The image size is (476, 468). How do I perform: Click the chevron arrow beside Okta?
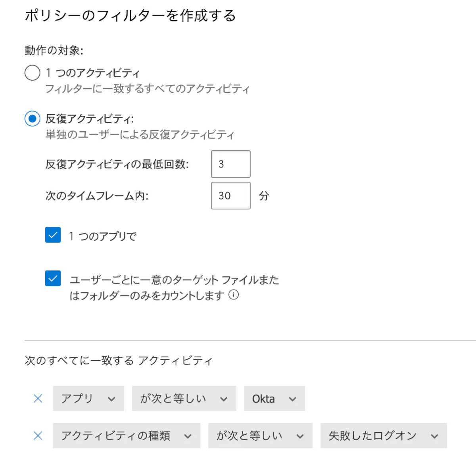293,399
